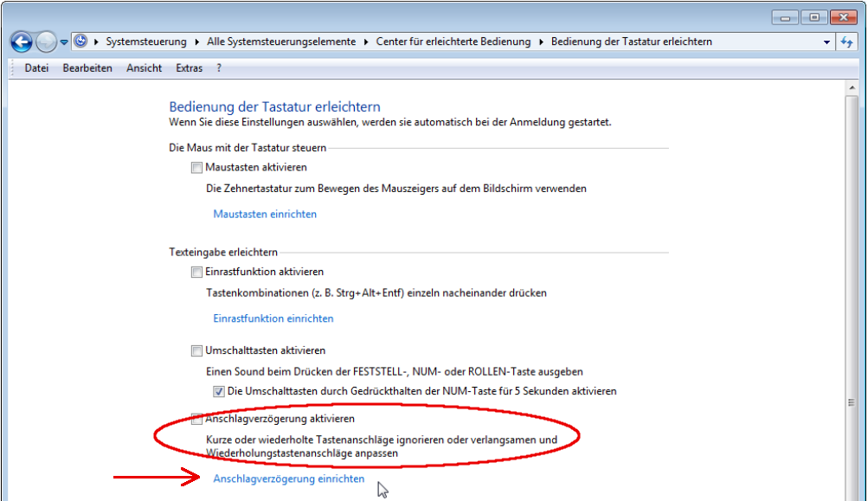This screenshot has height=501, width=868.
Task: Uncheck NUM-Taste für 5 Sekunden option
Action: [219, 391]
